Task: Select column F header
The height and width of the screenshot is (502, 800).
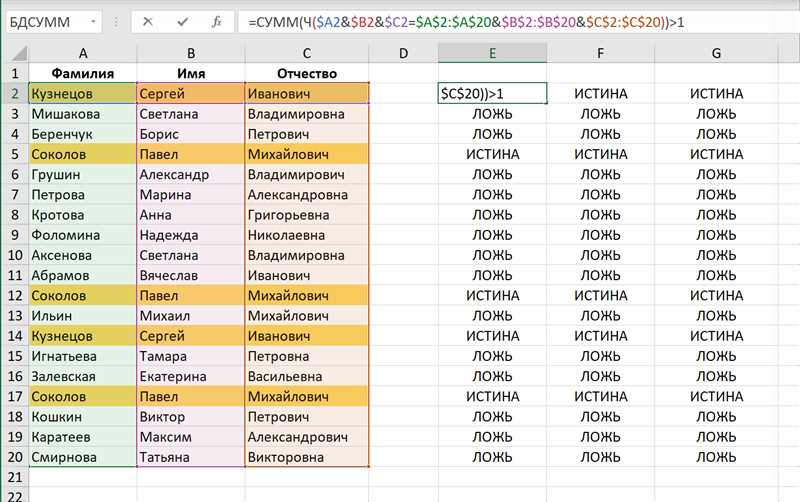Action: [x=601, y=53]
